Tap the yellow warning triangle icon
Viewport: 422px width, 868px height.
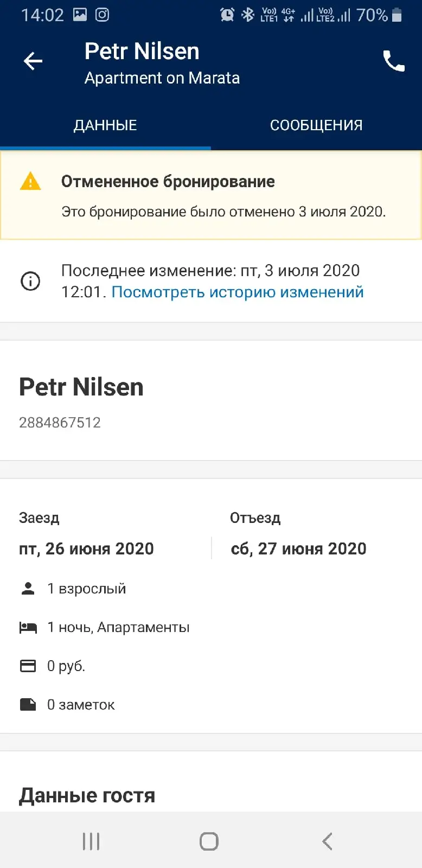click(30, 181)
